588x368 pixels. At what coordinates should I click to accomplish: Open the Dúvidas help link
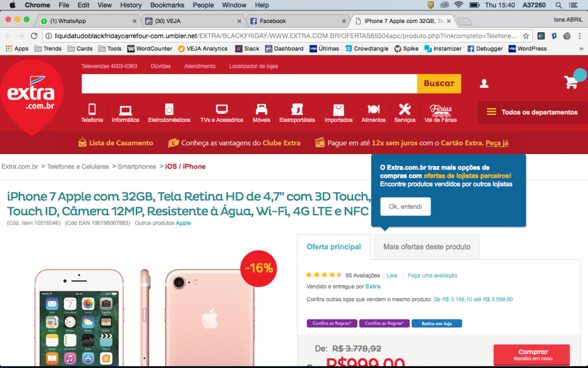[161, 66]
